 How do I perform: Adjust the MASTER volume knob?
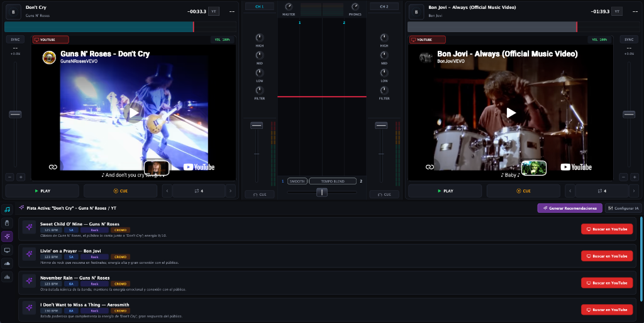pos(289,6)
